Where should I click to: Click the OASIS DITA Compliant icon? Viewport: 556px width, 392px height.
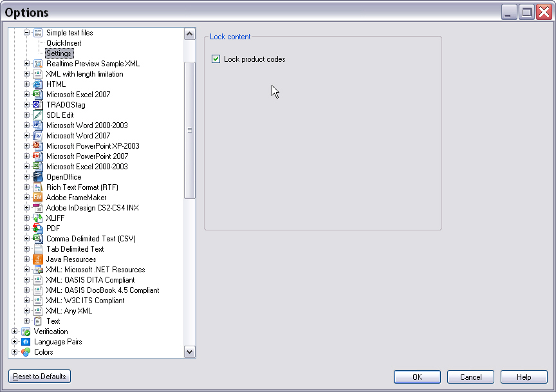pos(38,280)
